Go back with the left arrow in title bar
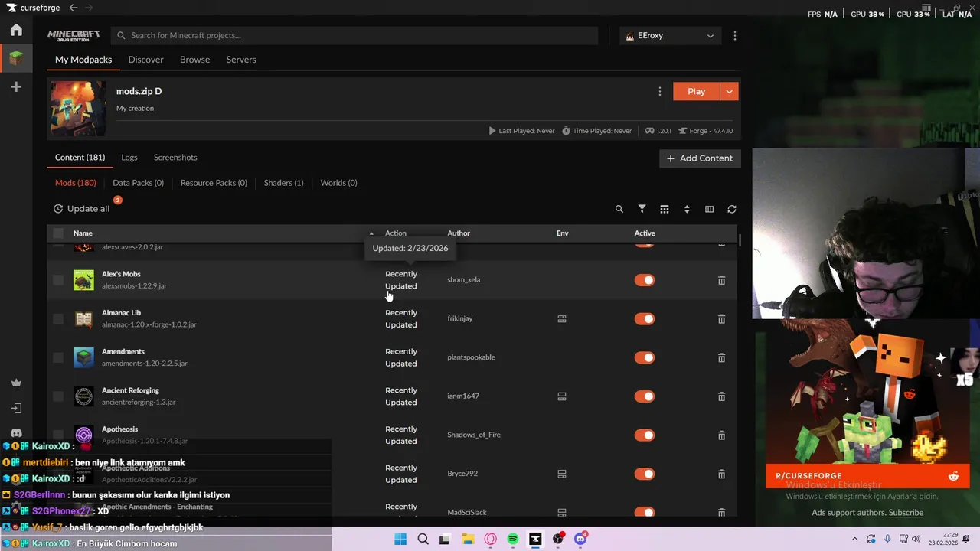 click(x=73, y=8)
